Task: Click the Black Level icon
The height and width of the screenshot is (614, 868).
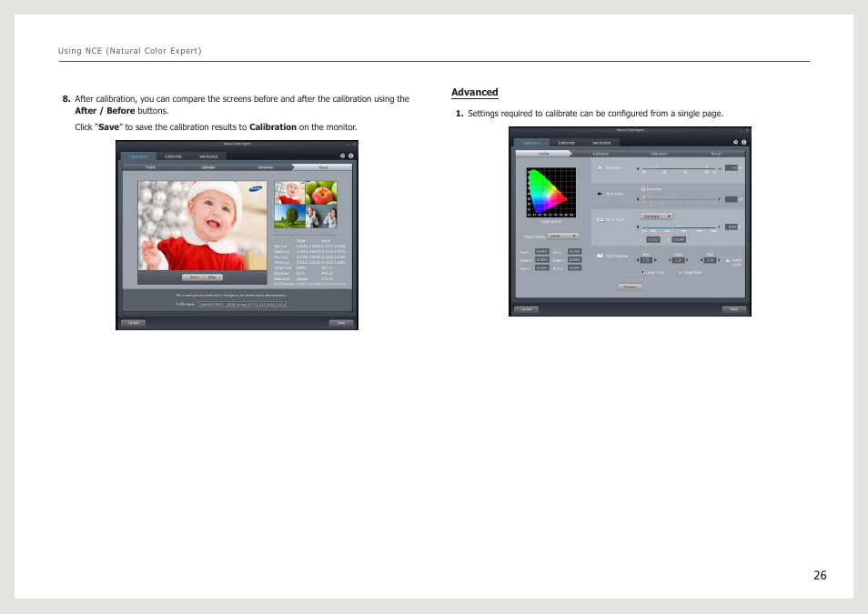Action: tap(601, 194)
